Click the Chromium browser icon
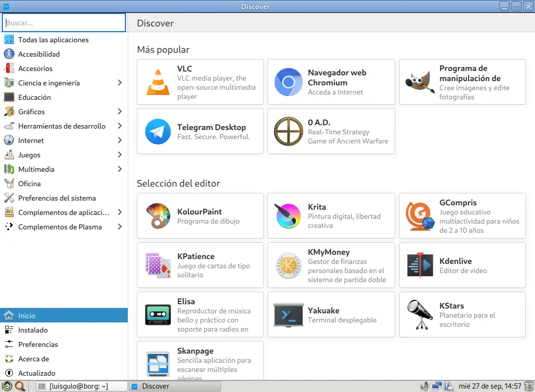This screenshot has height=392, width=535. coord(288,82)
